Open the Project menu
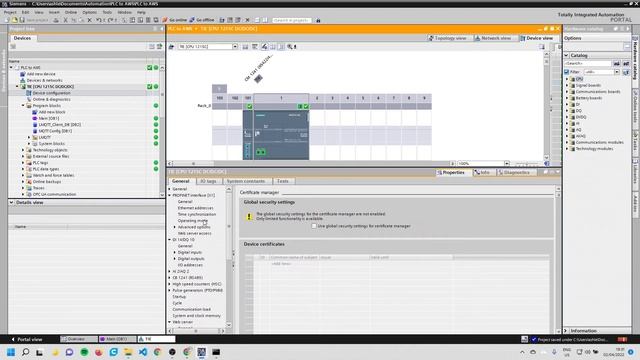 pyautogui.click(x=10, y=12)
